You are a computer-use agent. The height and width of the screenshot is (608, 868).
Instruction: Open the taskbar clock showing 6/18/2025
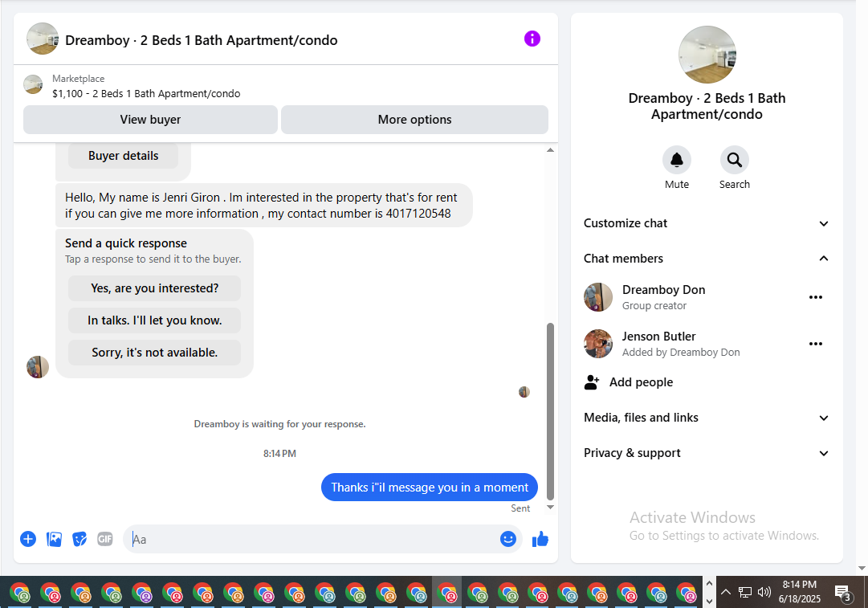click(x=800, y=592)
